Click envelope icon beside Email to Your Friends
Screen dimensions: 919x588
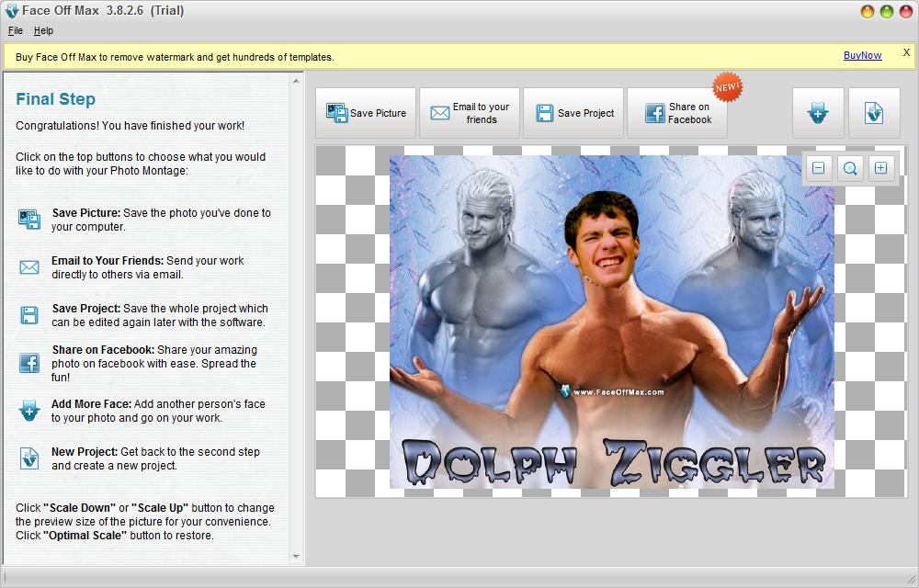29,267
